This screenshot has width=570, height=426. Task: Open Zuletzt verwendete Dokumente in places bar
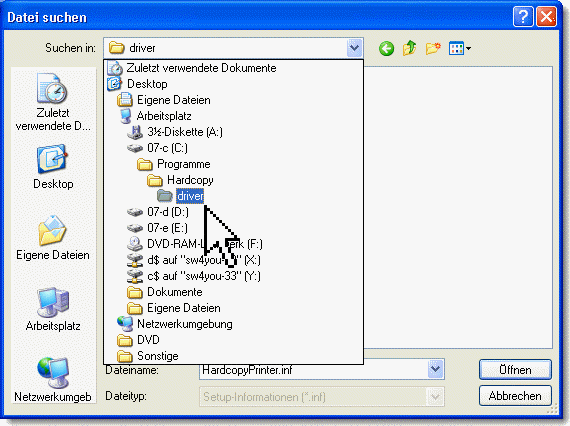[x=53, y=102]
